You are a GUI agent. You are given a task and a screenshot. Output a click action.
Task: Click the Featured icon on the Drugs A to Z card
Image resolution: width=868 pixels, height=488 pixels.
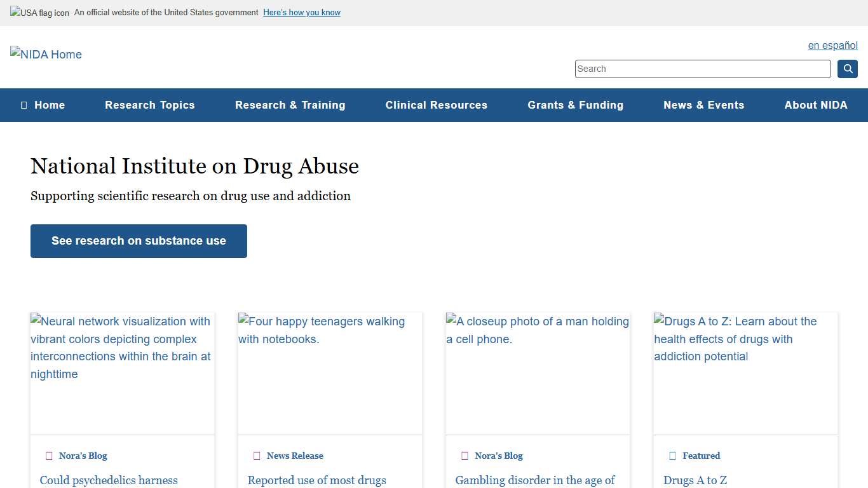(x=672, y=456)
